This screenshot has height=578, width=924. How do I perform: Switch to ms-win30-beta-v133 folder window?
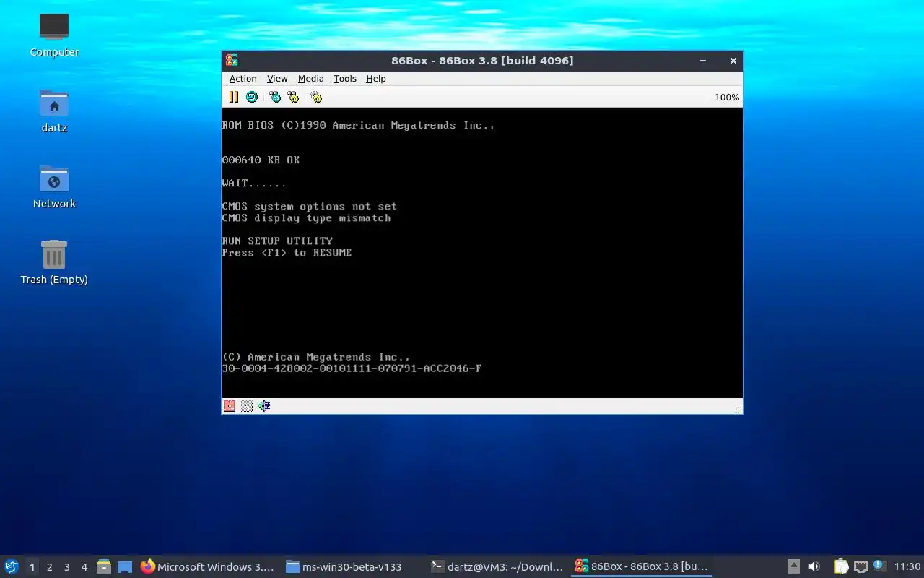tap(352, 567)
